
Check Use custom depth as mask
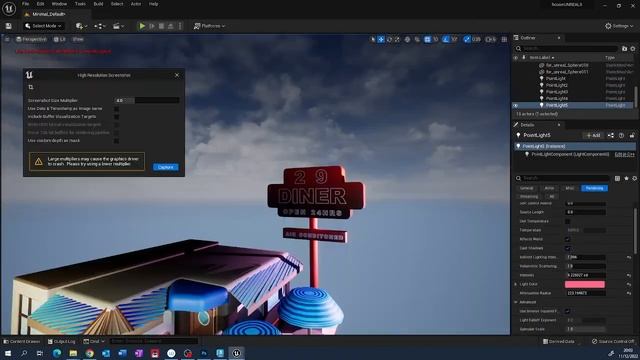(116, 140)
